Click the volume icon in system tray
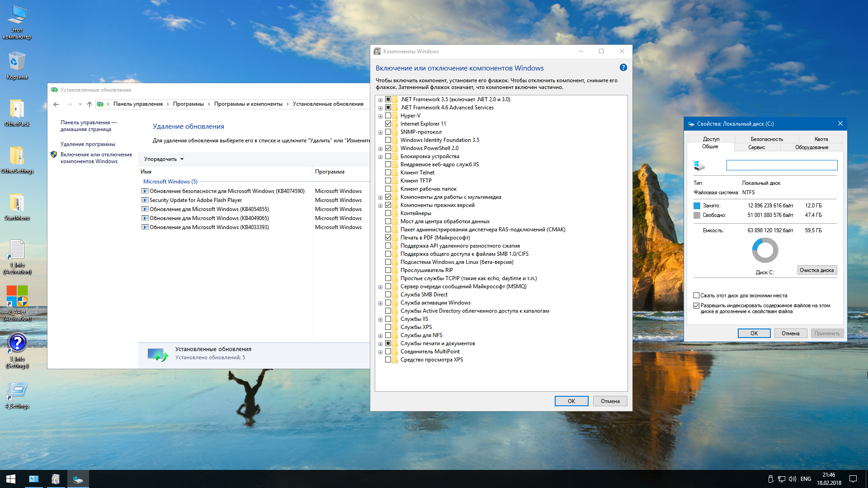 (x=792, y=479)
